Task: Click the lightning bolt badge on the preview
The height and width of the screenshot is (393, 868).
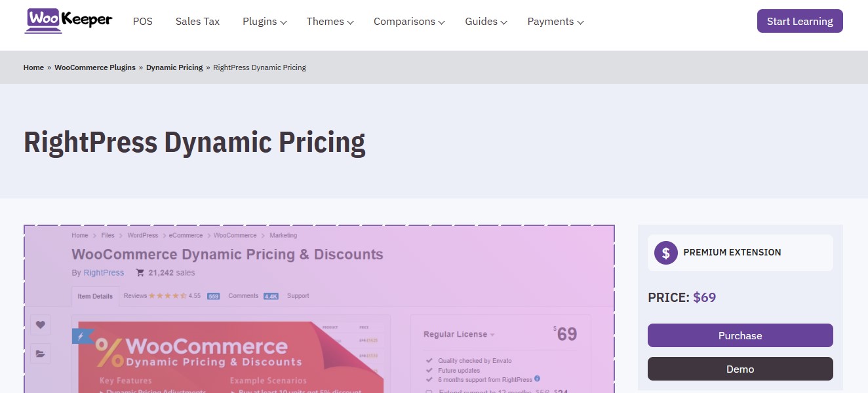Action: pos(80,335)
